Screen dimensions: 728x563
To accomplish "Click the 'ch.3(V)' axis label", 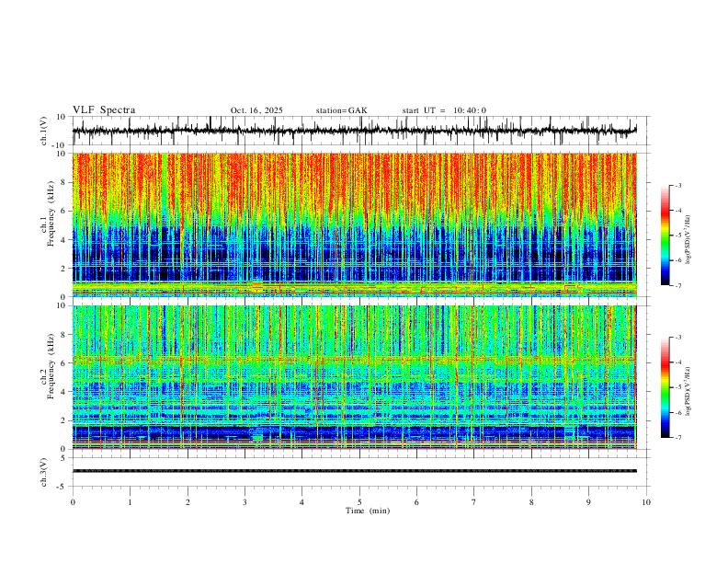I will [44, 472].
